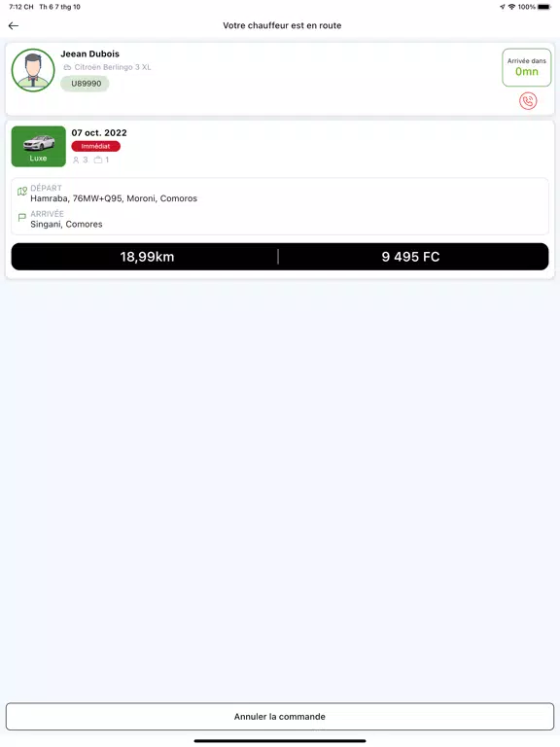Tap the 18,99km distance display
The width and height of the screenshot is (560, 747).
point(147,257)
